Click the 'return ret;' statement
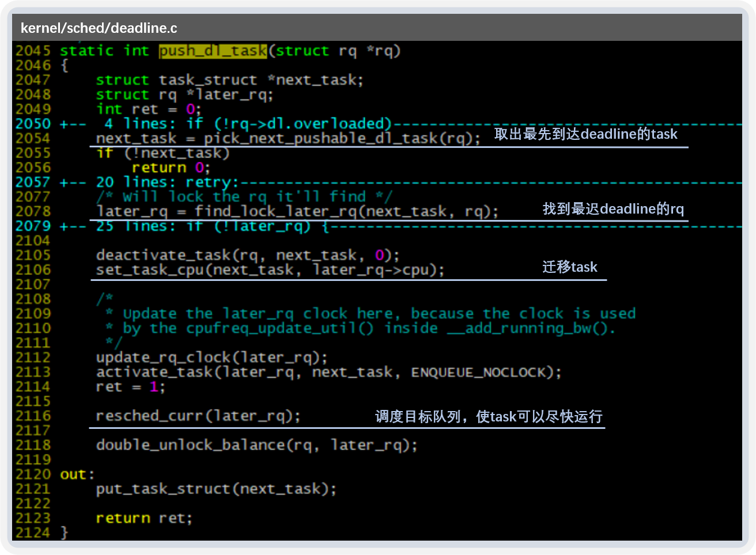This screenshot has height=555, width=756. click(144, 518)
